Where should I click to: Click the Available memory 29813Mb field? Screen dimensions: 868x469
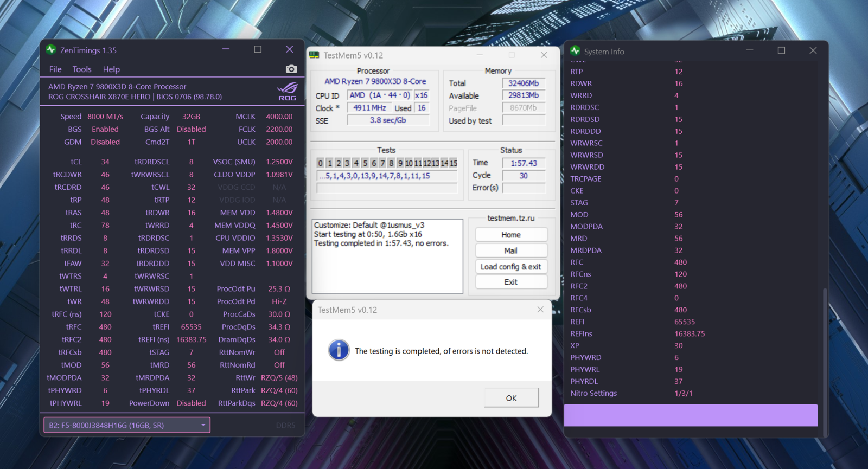[524, 95]
